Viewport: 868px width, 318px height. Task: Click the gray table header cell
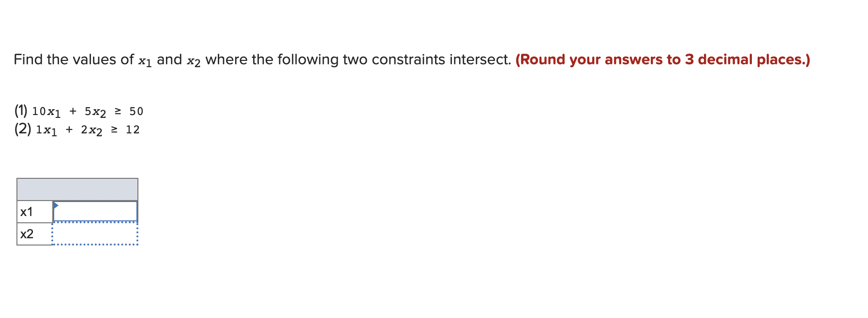pos(77,189)
